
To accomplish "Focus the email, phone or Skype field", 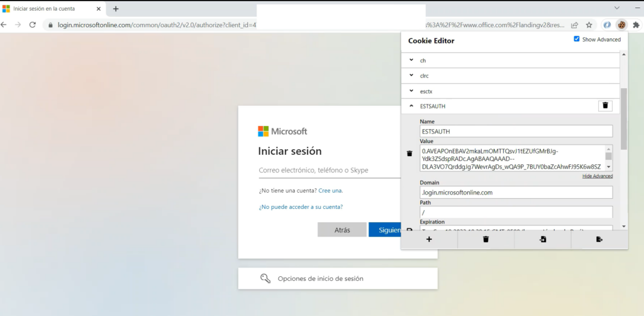I will coord(330,170).
